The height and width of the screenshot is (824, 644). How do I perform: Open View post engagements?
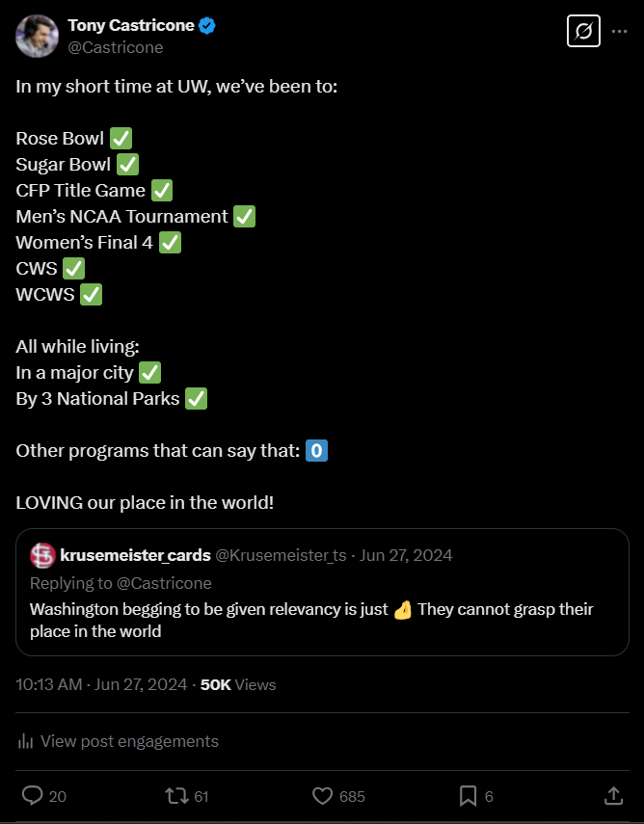point(129,741)
